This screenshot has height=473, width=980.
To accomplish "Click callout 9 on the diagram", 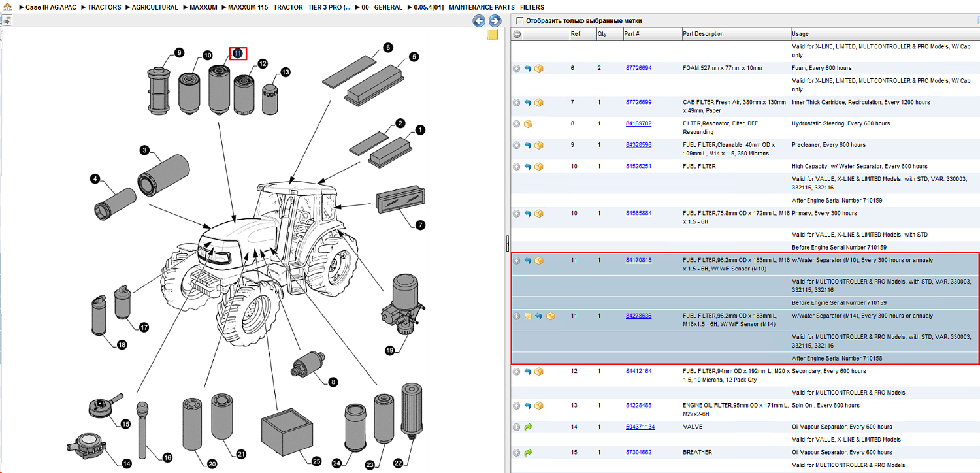I will (179, 53).
